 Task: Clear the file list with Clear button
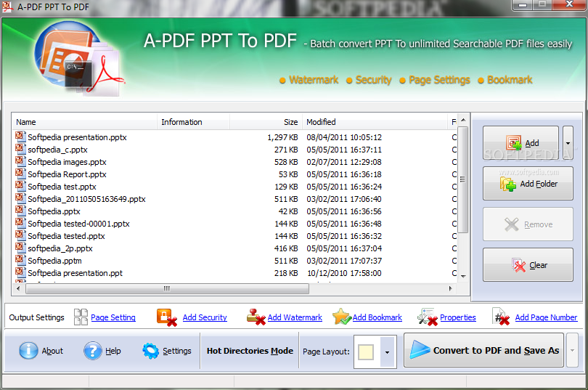pos(528,265)
